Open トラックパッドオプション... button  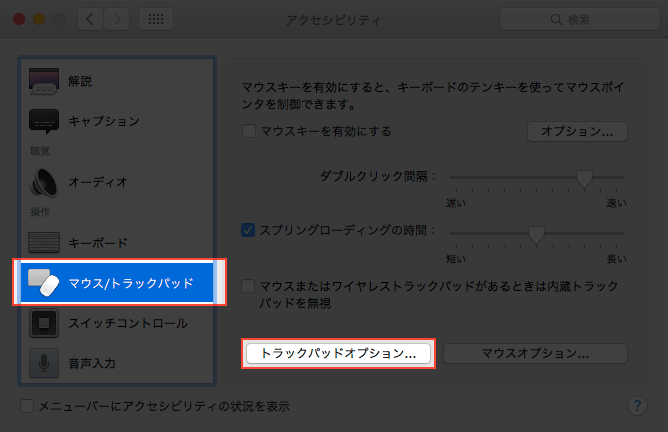coord(338,353)
